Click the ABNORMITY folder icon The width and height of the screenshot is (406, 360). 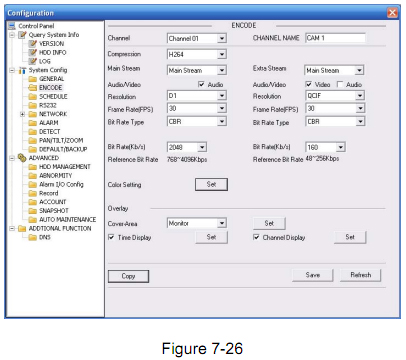click(33, 176)
